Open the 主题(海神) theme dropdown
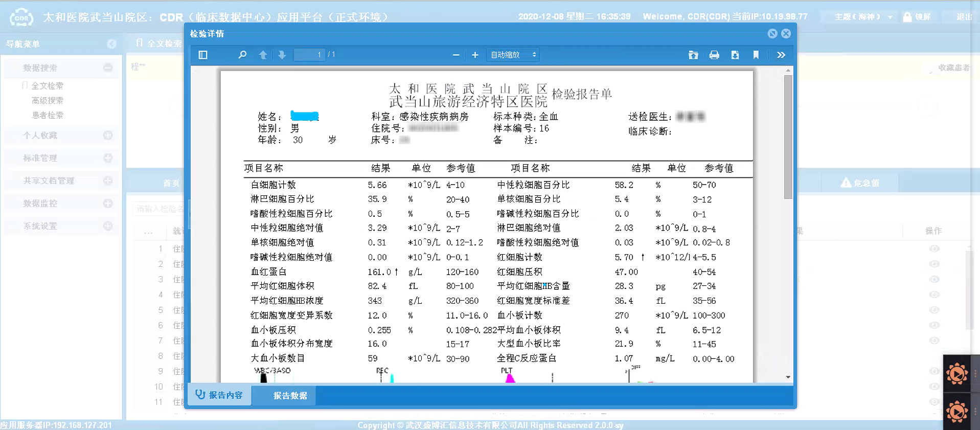Image resolution: width=980 pixels, height=430 pixels. [863, 17]
